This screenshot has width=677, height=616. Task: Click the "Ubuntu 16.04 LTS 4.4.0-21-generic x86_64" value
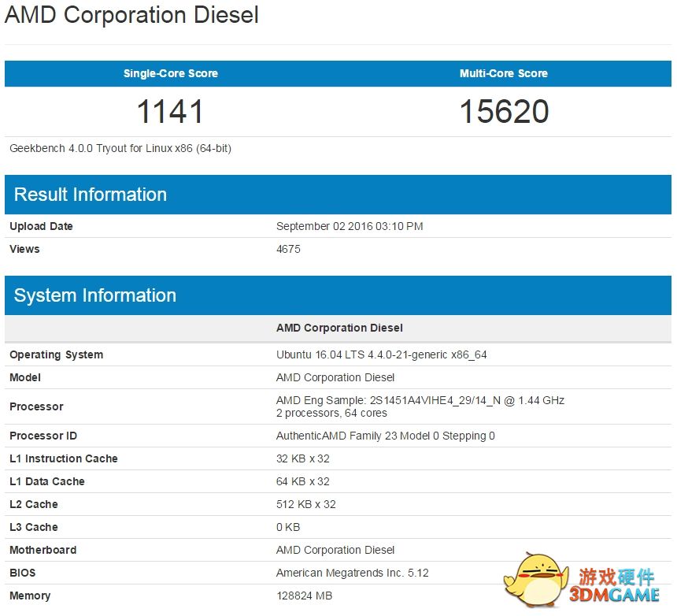point(382,354)
